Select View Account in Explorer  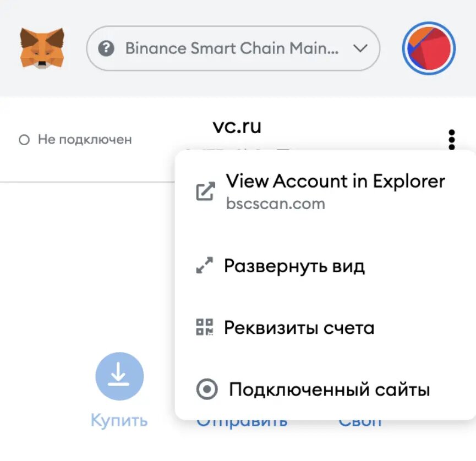335,181
